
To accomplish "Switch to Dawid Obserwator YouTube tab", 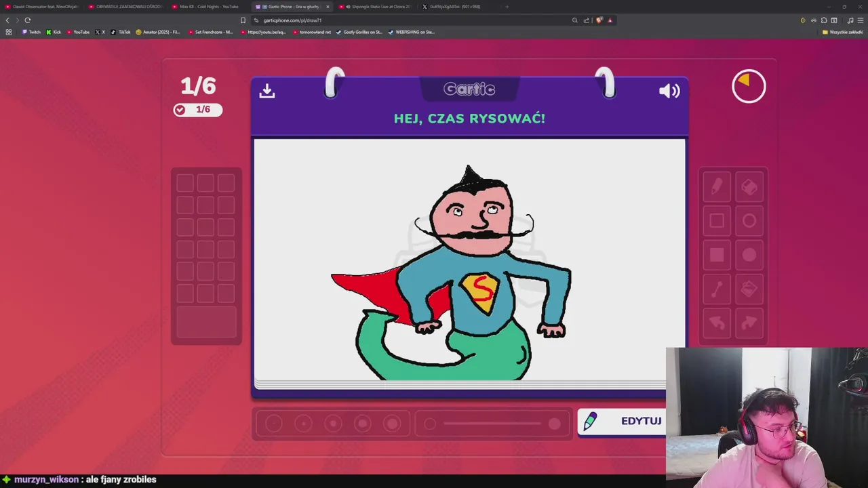I will [x=41, y=7].
